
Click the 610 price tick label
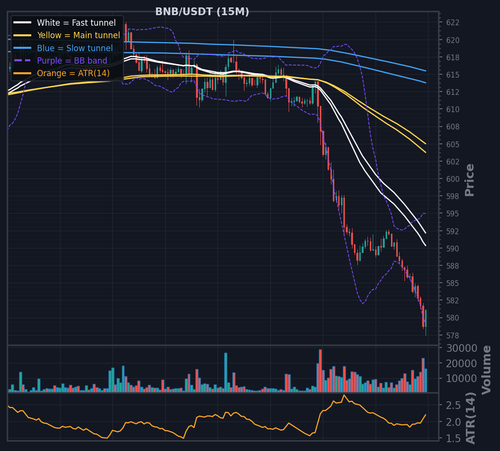453,109
